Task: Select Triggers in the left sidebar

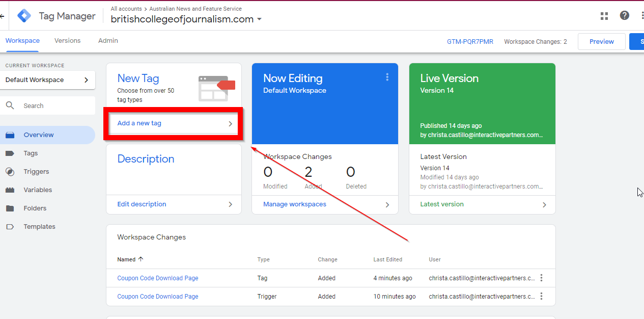Action: 35,171
